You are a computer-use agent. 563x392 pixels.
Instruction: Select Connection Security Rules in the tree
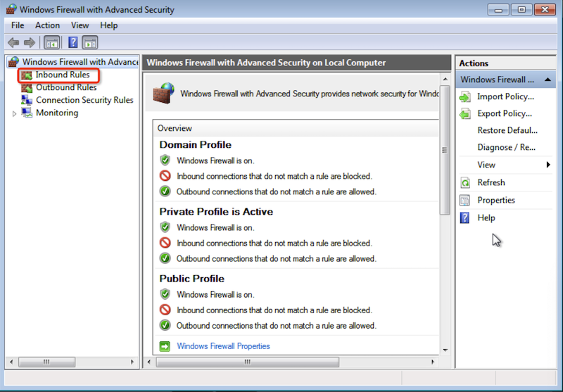coord(84,100)
